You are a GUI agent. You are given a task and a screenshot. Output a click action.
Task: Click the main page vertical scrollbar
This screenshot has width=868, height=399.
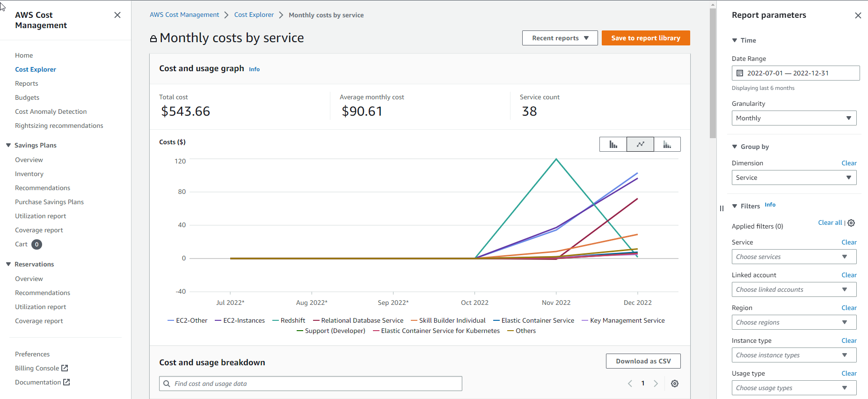point(713,73)
